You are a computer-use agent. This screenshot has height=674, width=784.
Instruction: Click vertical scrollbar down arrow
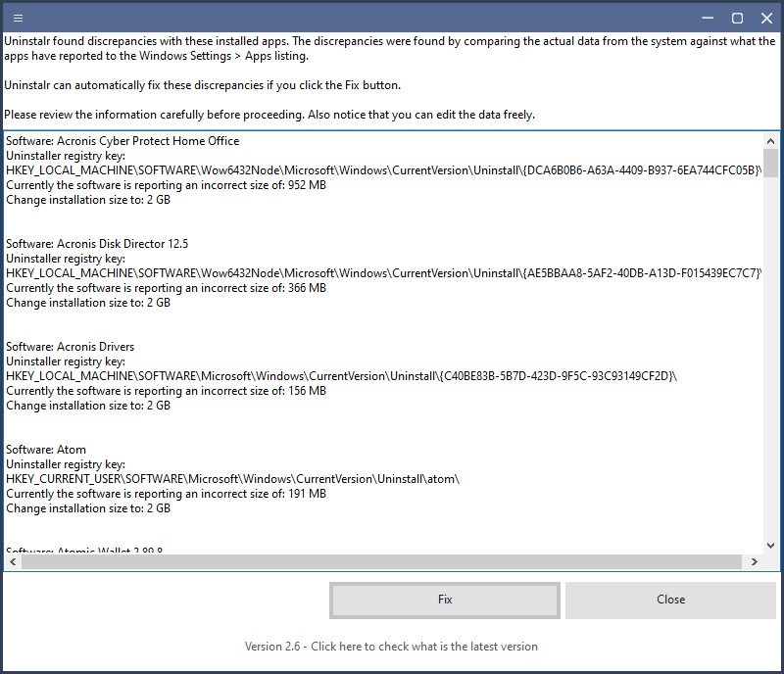770,546
